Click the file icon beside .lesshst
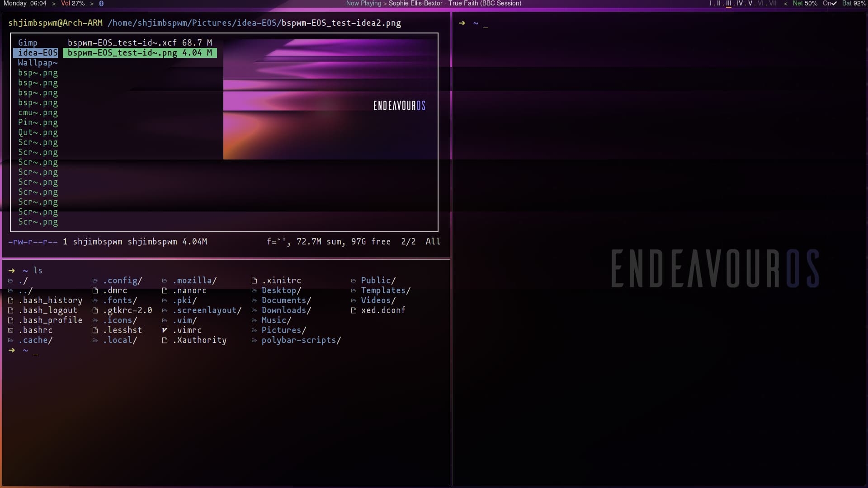868x488 pixels. (95, 330)
